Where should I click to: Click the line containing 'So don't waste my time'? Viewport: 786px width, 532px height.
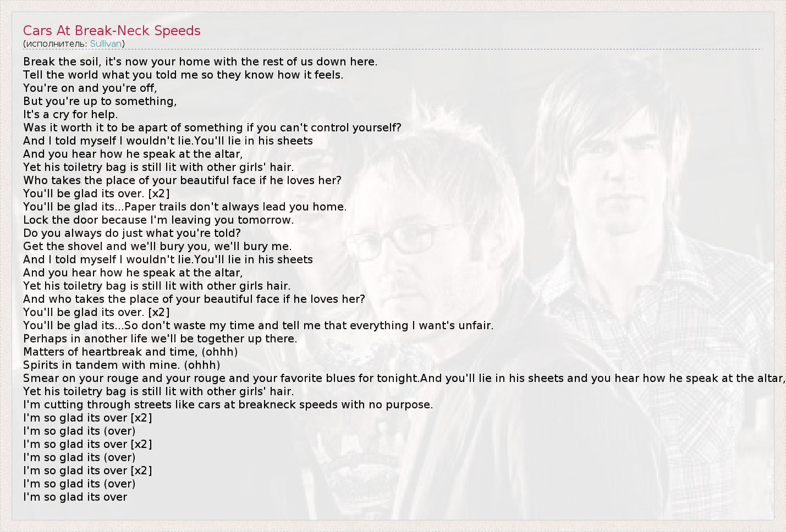(258, 325)
